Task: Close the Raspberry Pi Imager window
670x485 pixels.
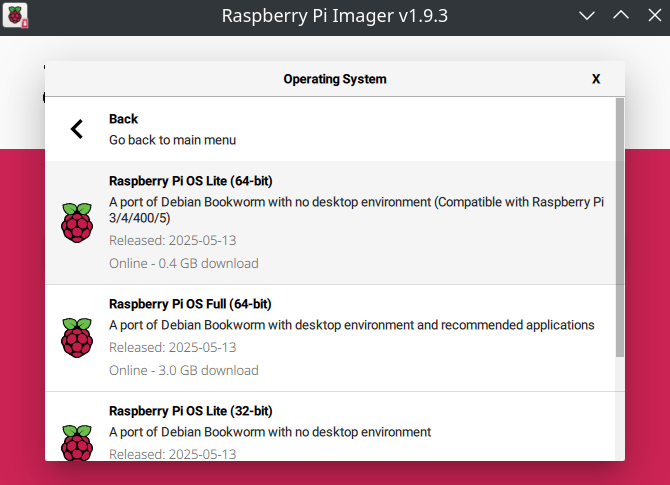Action: click(x=655, y=16)
